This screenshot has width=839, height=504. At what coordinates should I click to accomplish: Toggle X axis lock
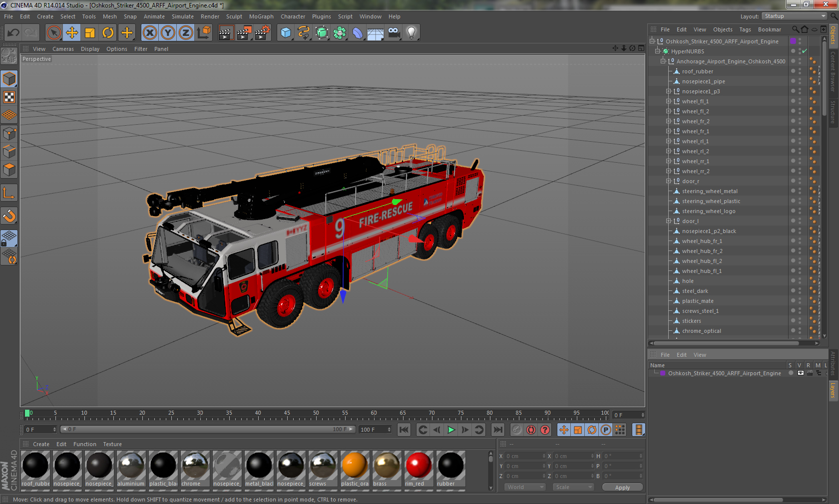(149, 33)
